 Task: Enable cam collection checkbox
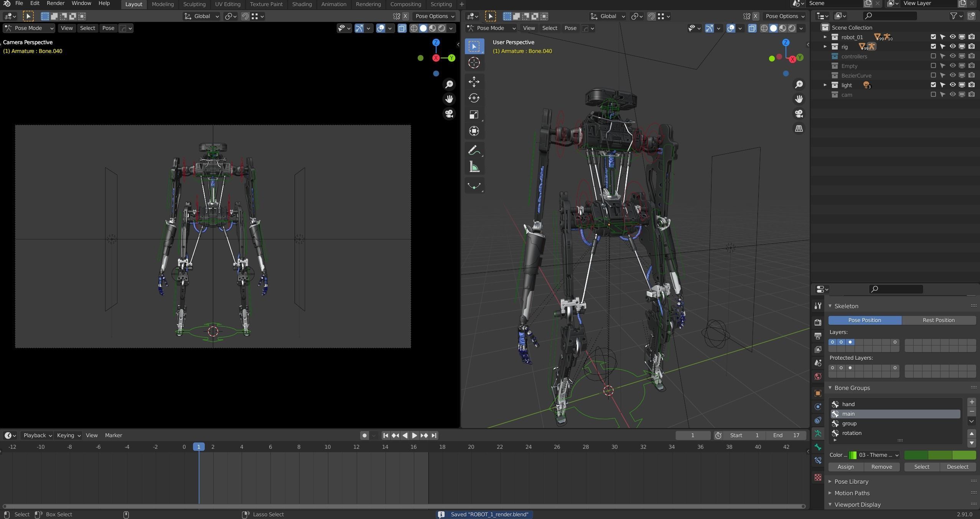click(933, 94)
